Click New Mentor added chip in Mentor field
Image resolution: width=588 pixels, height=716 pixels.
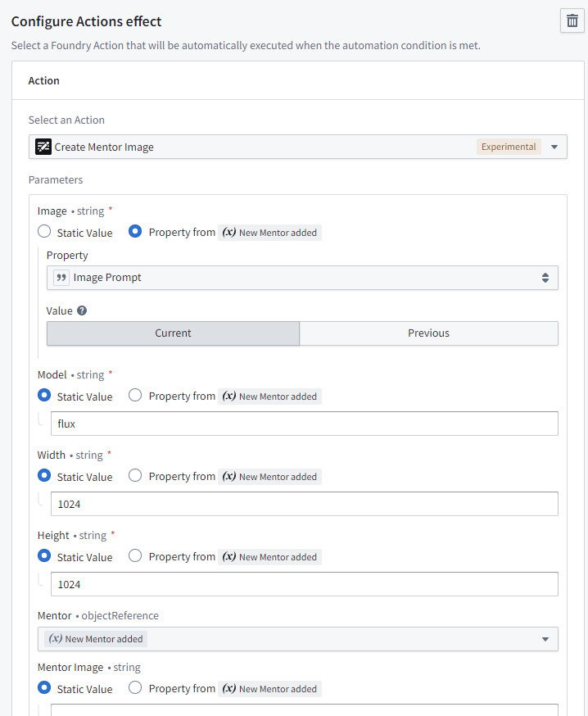coord(96,639)
